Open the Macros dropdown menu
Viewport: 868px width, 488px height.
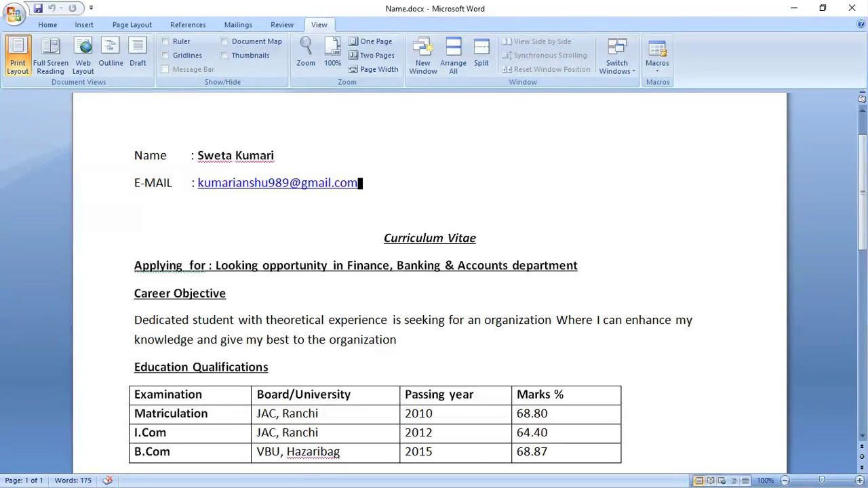point(657,56)
